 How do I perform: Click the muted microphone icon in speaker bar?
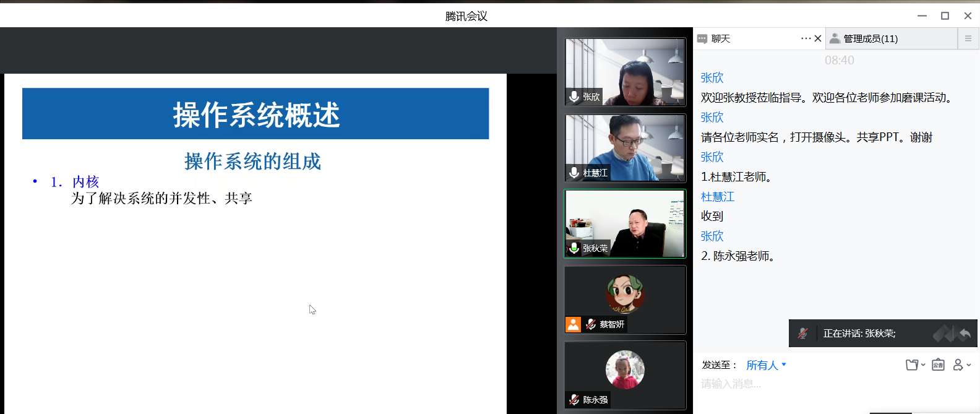click(x=802, y=334)
